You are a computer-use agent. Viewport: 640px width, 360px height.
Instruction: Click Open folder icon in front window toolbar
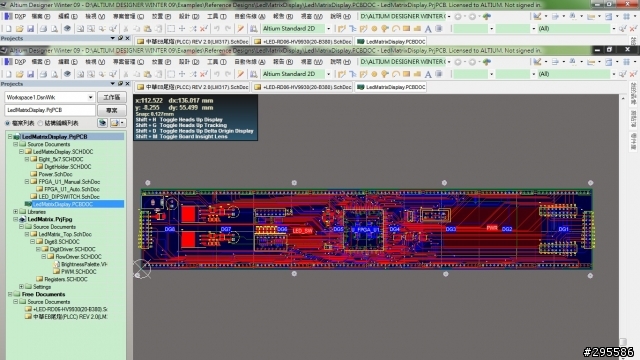pyautogui.click(x=20, y=74)
